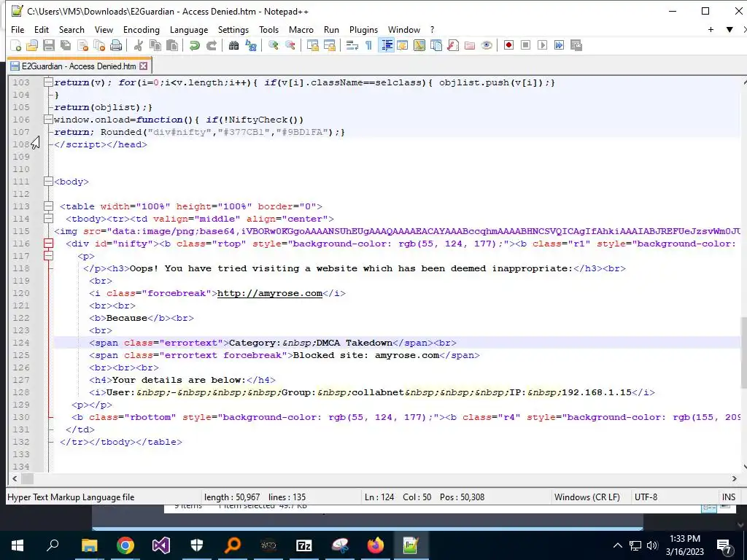Screen dimensions: 747x560
Task: Collapse the div nifty fold at line 116
Action: [x=48, y=244]
